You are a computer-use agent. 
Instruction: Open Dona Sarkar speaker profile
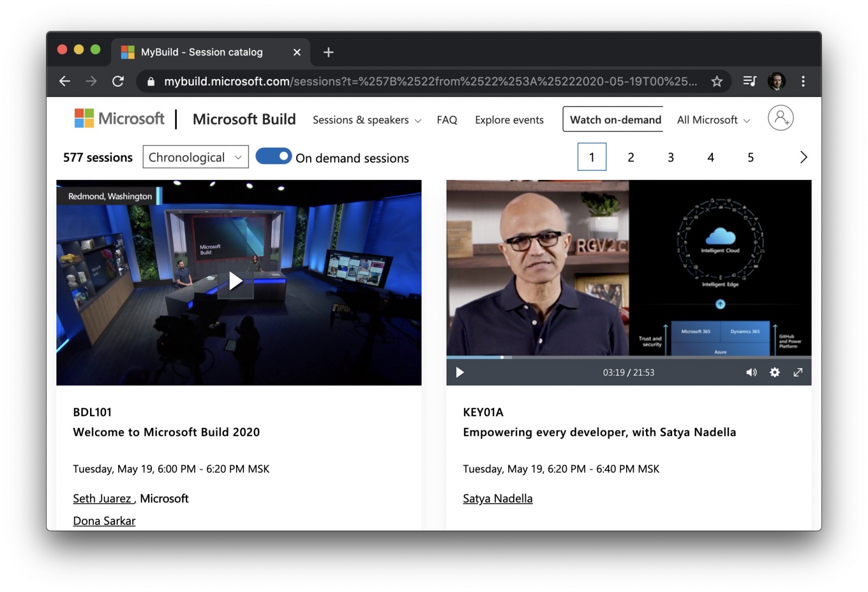pyautogui.click(x=104, y=521)
